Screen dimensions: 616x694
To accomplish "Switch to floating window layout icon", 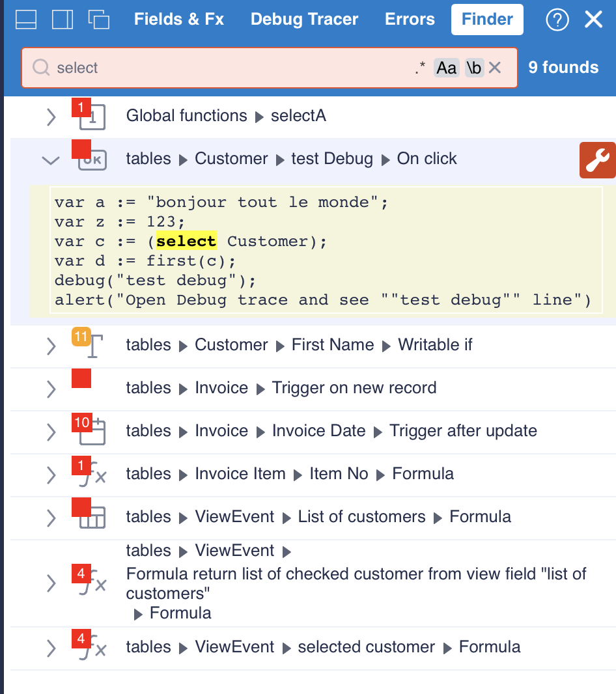I will (99, 20).
